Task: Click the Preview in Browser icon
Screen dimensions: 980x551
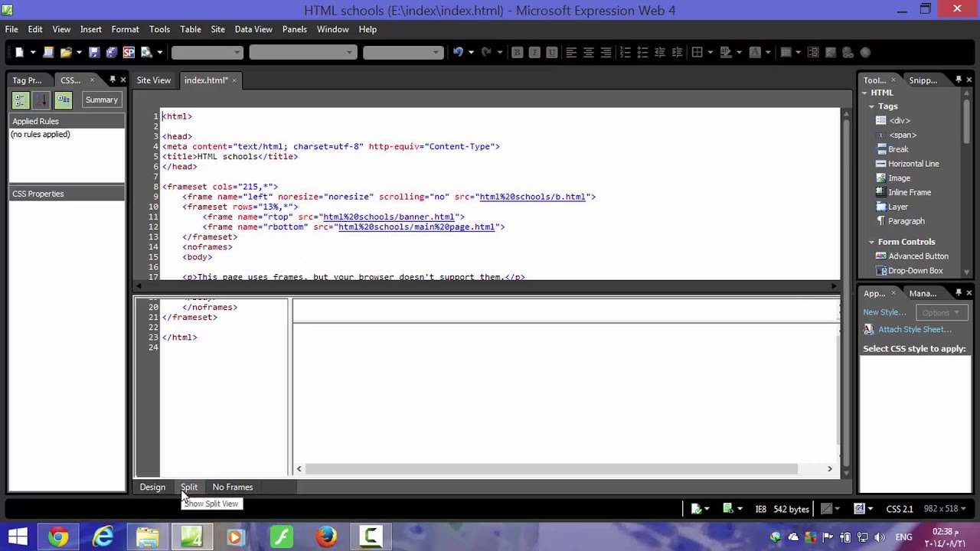Action: pyautogui.click(x=146, y=52)
